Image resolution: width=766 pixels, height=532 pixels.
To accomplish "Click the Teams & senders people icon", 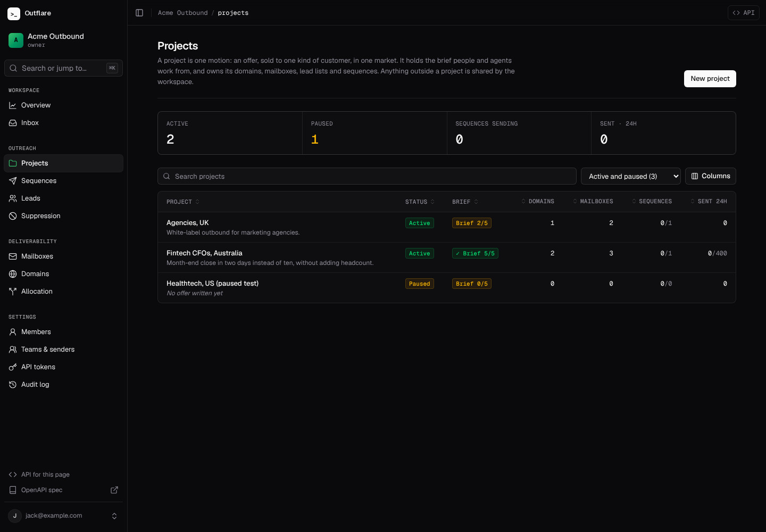I will coord(13,350).
